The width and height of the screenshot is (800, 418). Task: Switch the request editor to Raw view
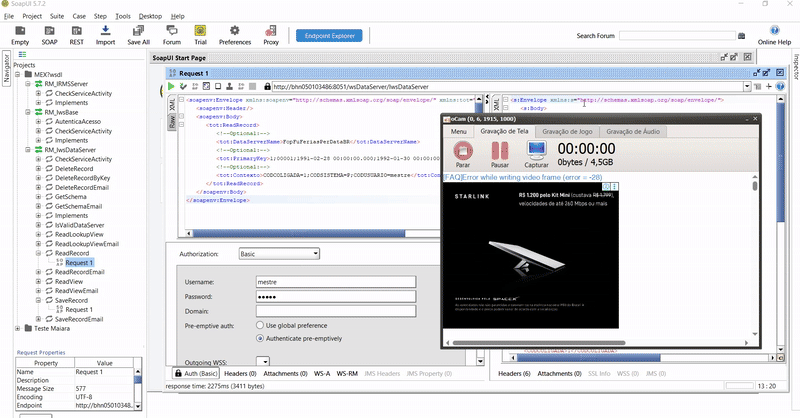pos(172,121)
